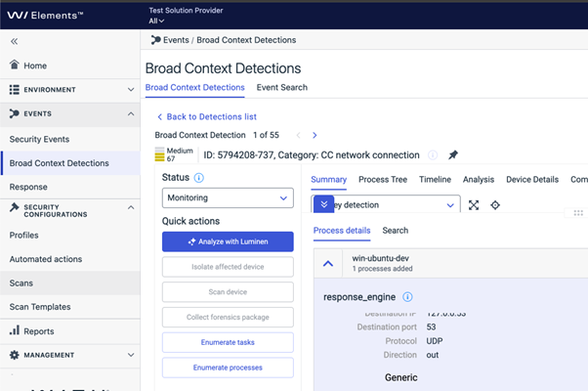Switch to the Event Search tab
The image size is (588, 391).
(282, 87)
